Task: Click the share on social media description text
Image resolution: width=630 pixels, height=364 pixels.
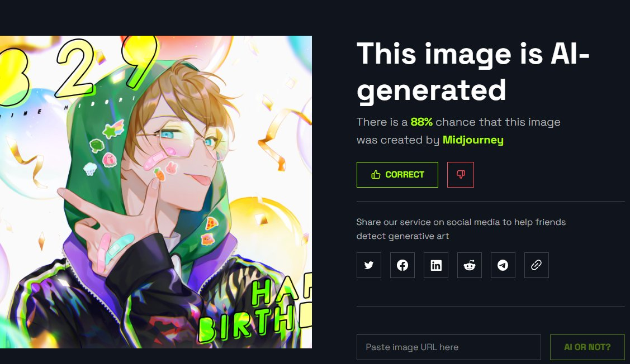Action: pos(461,229)
